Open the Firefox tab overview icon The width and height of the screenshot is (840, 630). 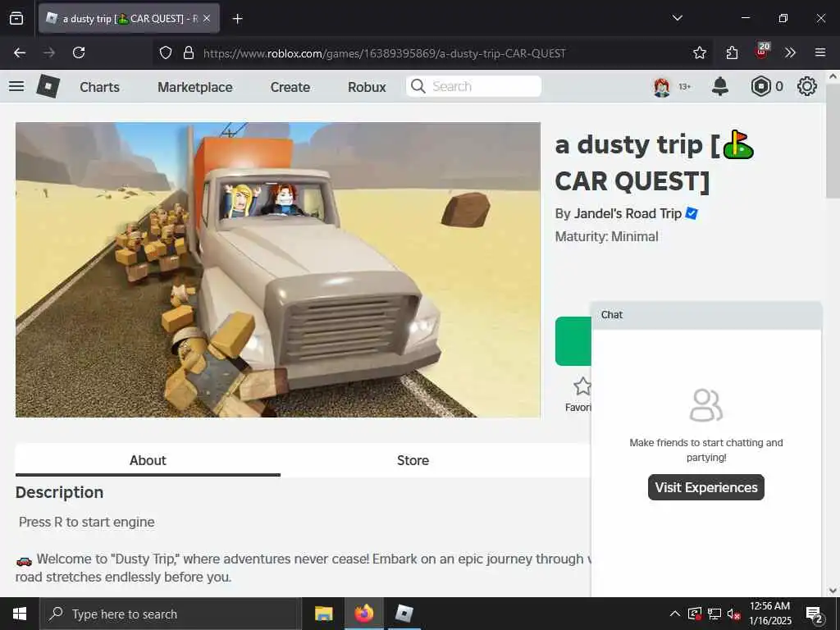[16, 19]
